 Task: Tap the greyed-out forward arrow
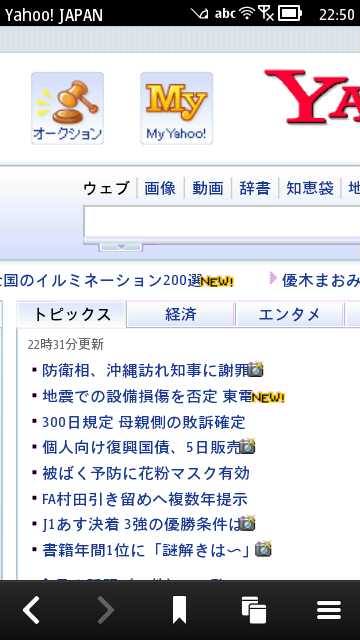point(106,610)
